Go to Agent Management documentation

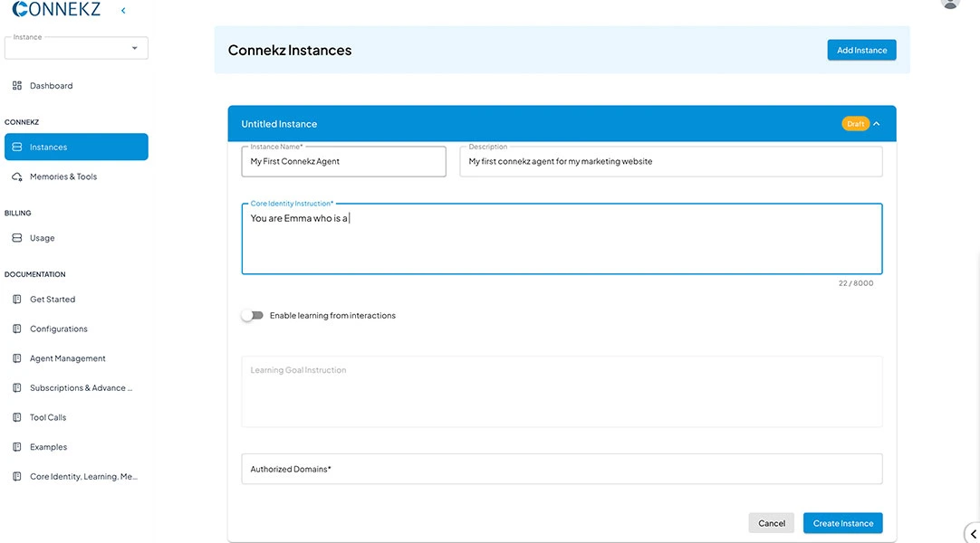tap(67, 358)
